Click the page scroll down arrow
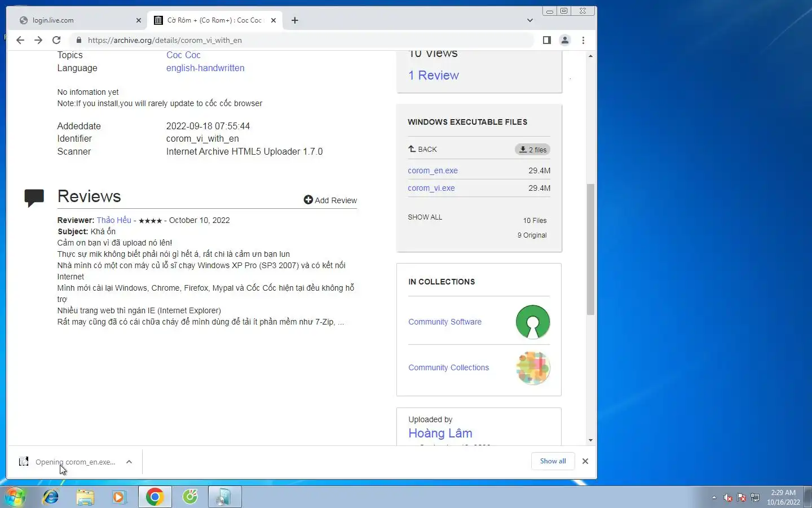Viewport: 812px width, 508px height. point(590,440)
